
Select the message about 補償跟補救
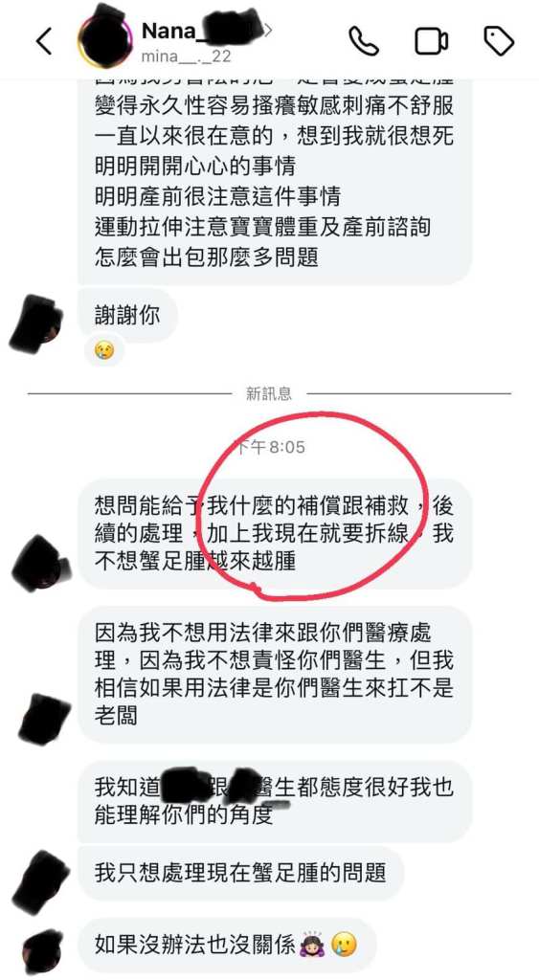pos(275,532)
